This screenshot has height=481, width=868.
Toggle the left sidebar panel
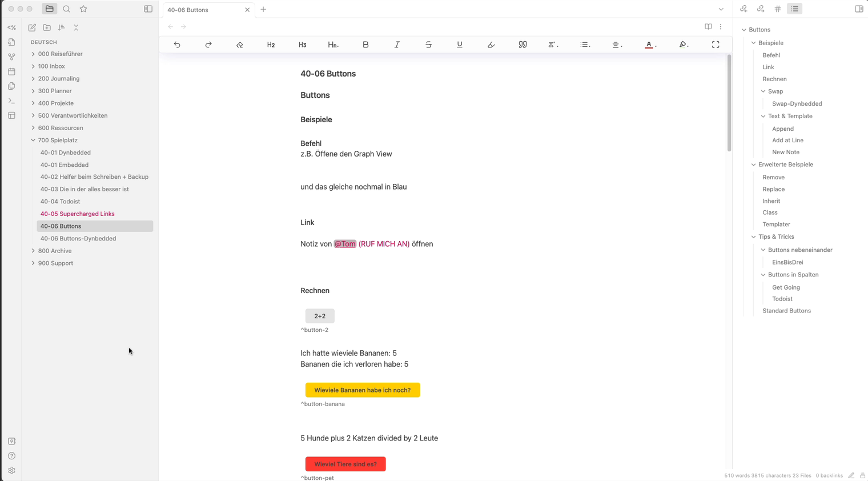[x=148, y=9]
